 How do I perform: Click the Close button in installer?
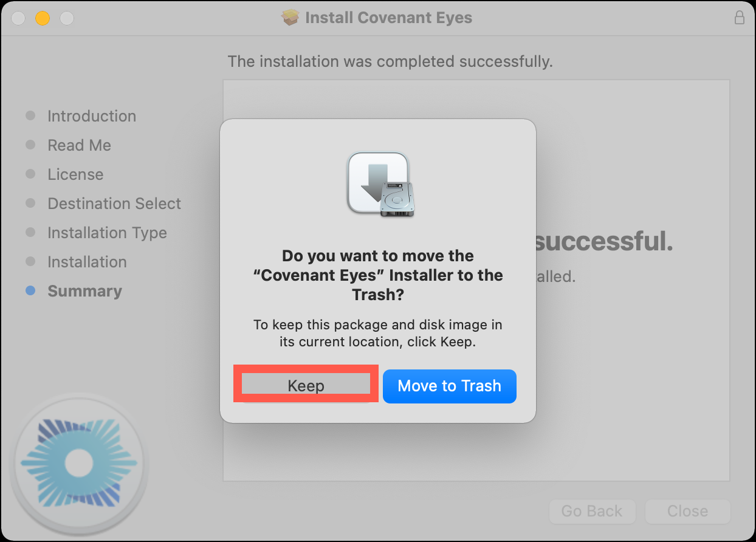pyautogui.click(x=687, y=511)
